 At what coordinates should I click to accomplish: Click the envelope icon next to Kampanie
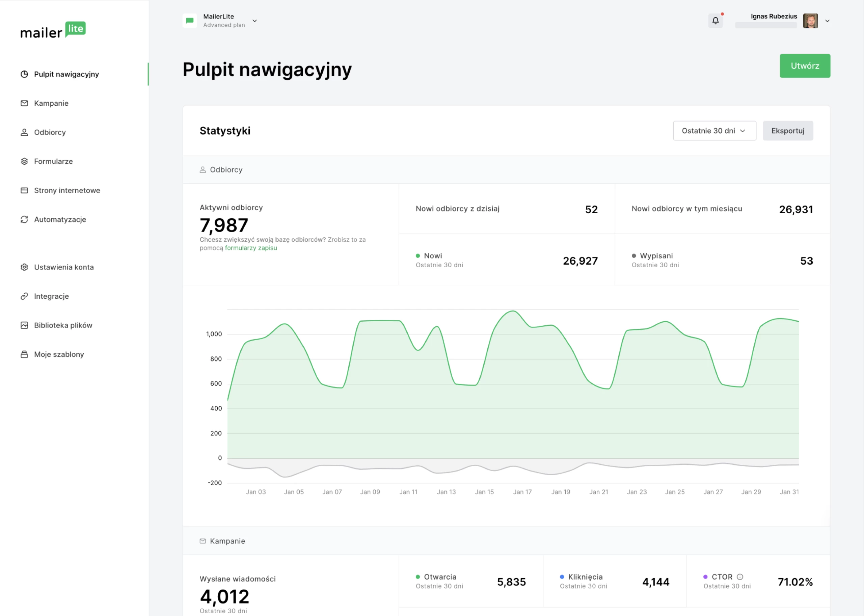24,103
